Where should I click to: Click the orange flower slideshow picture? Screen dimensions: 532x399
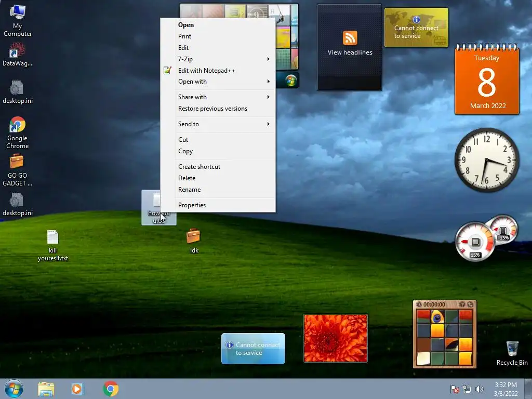coord(336,338)
